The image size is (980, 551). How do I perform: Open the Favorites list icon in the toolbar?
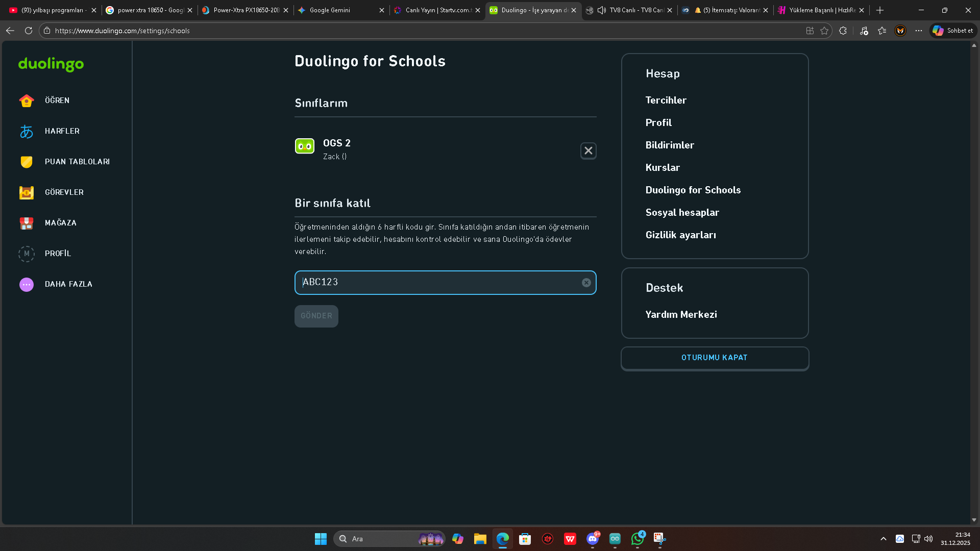click(882, 31)
